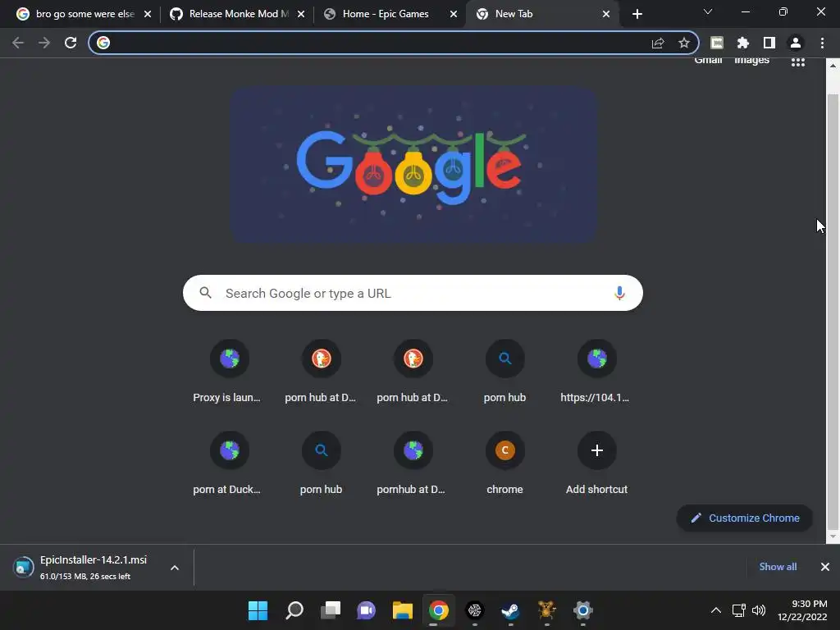
Task: Show hidden system tray icons
Action: 715,610
